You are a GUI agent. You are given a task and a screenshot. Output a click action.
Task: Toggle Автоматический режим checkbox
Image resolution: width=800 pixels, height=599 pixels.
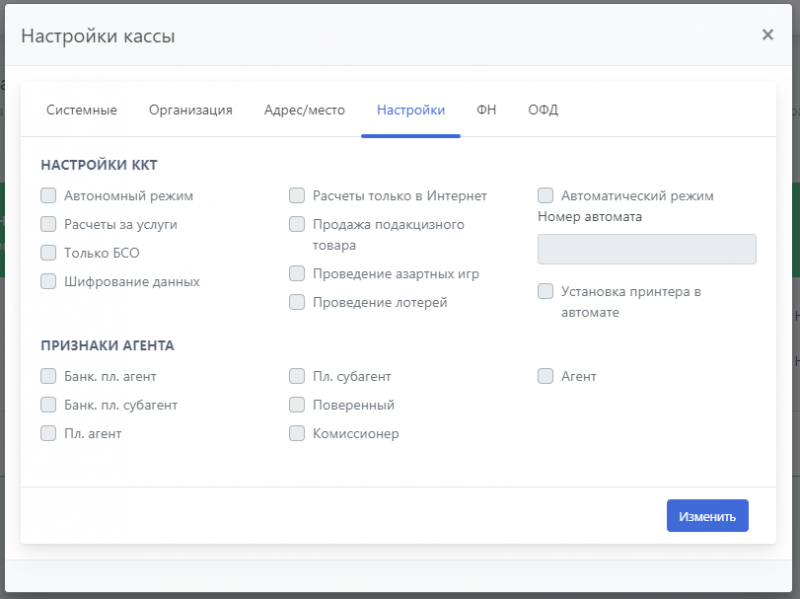(546, 196)
